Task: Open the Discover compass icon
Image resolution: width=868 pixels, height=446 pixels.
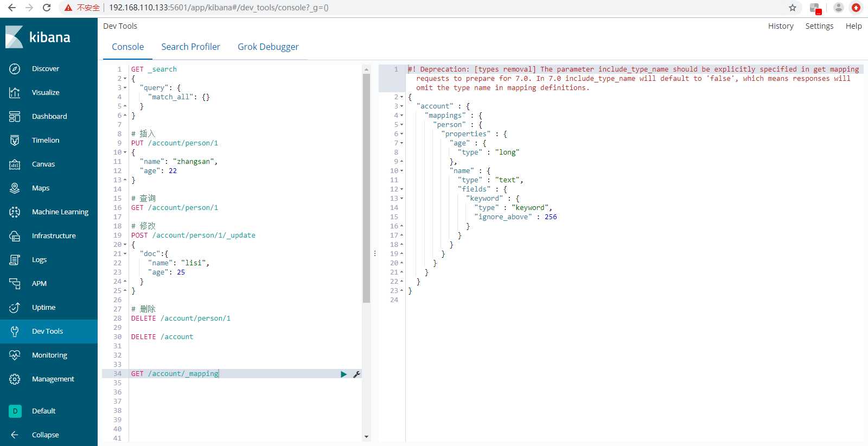Action: [x=15, y=69]
